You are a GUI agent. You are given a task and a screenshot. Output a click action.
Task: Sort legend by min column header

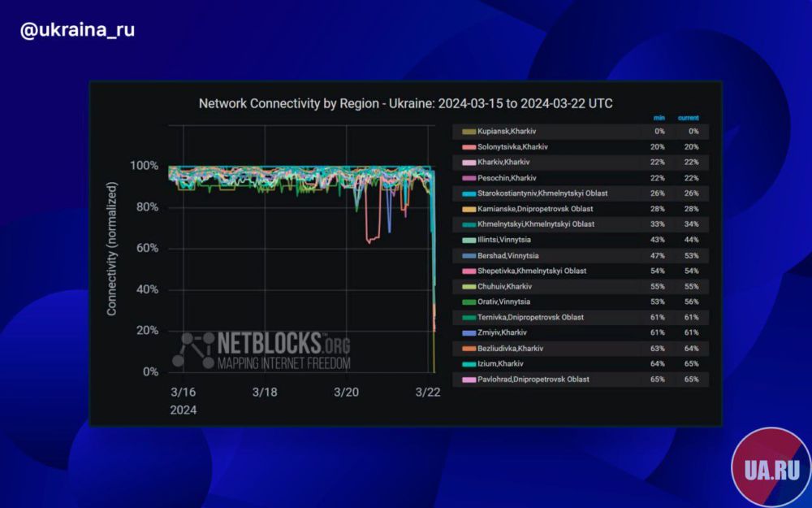659,118
